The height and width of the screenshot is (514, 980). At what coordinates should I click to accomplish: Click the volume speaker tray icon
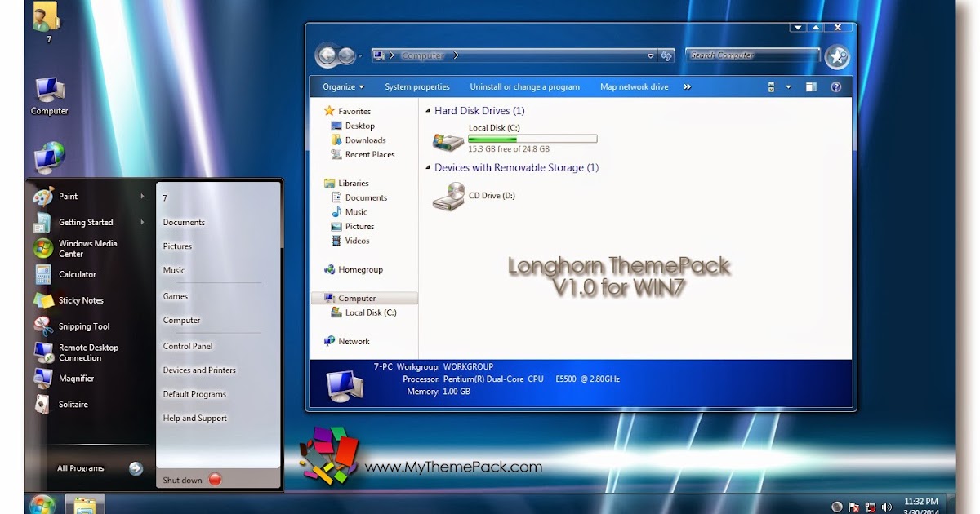pos(886,507)
